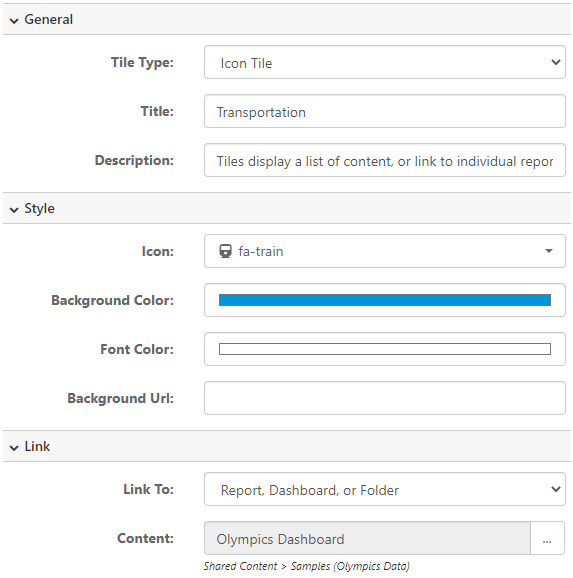Open the white Font Color swatch

385,349
